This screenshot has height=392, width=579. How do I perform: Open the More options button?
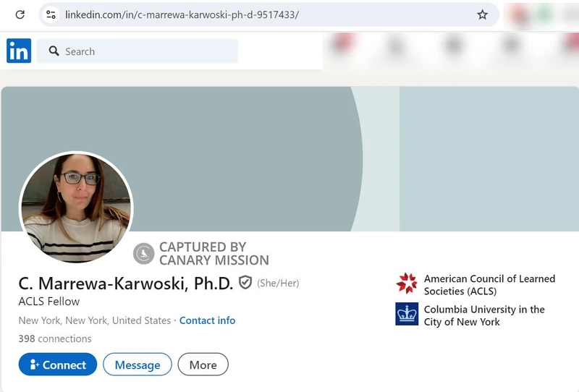coord(203,365)
